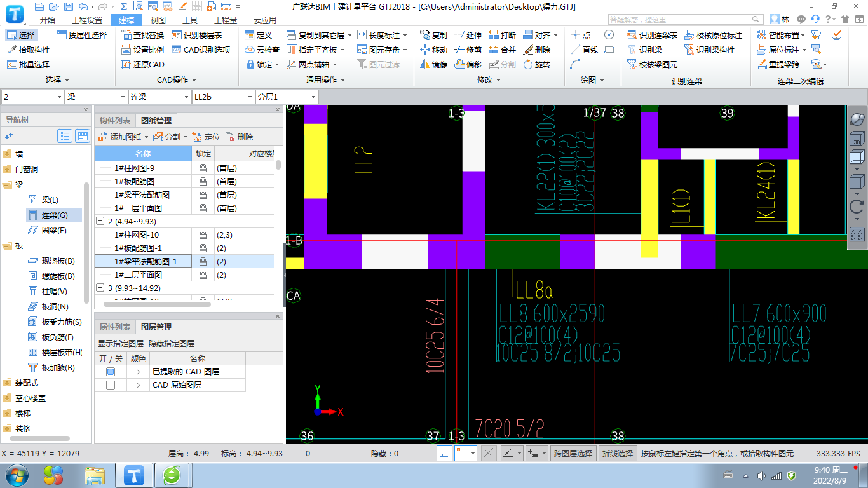Toggle lock for 1#梁平法配筋图-1 row
This screenshot has width=868, height=488.
pos(203,261)
